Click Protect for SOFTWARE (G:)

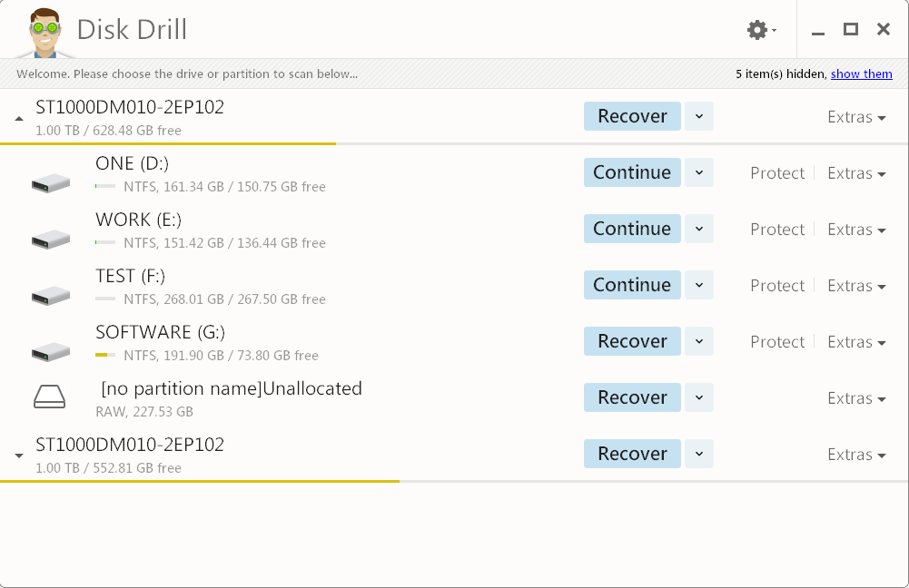click(x=777, y=341)
